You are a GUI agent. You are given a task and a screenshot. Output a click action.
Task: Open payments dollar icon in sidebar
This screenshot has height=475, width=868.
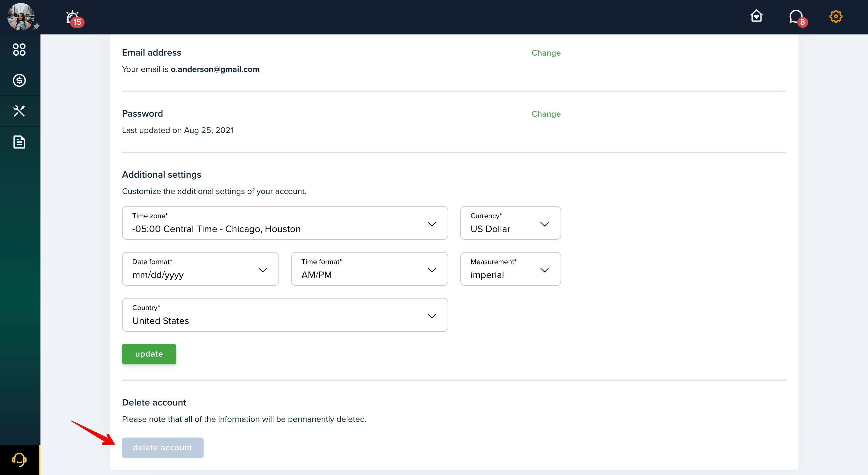pos(19,80)
